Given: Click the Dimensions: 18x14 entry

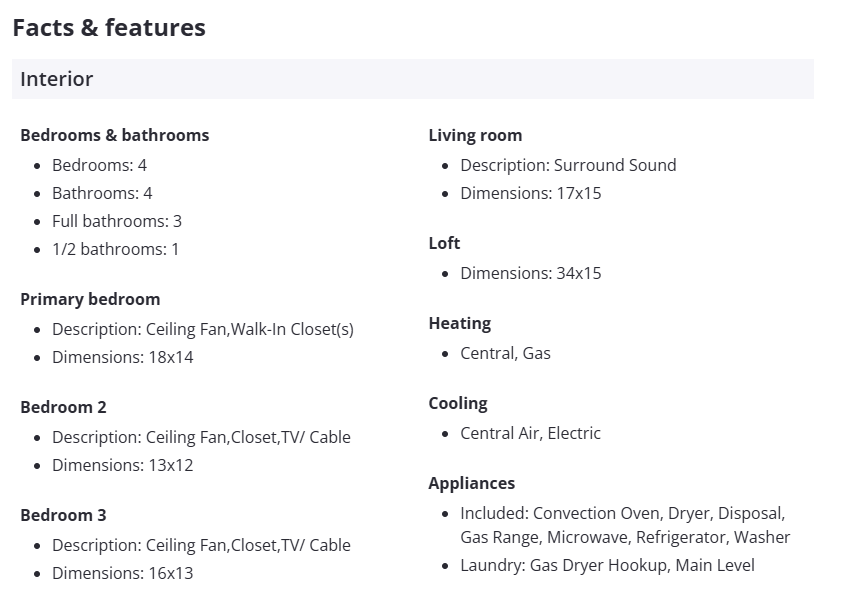Looking at the screenshot, I should point(123,357).
